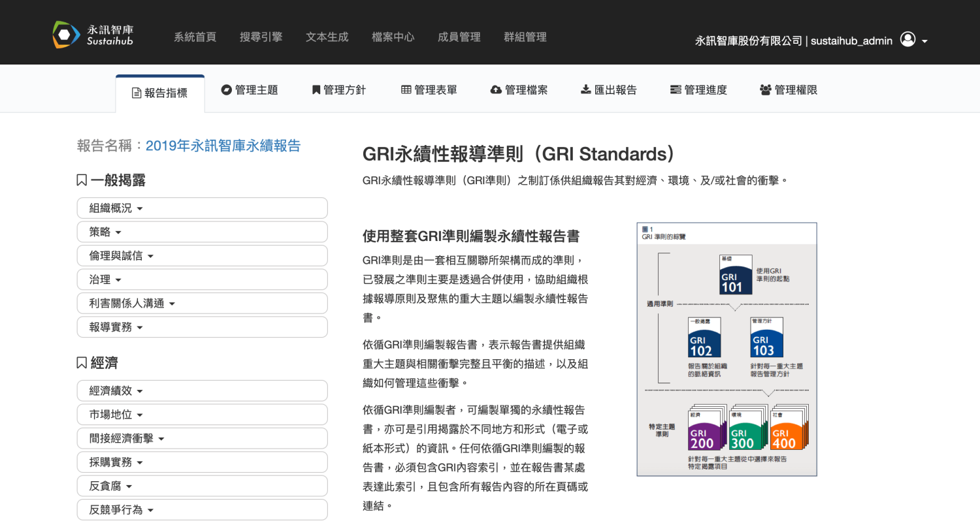Go to 搜尋引擎 in the top navigation

(261, 37)
